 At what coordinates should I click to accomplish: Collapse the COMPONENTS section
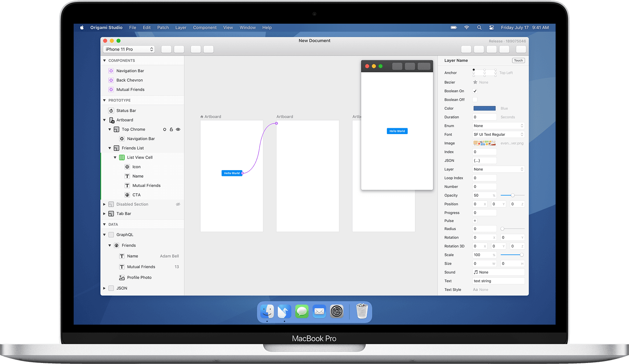105,60
